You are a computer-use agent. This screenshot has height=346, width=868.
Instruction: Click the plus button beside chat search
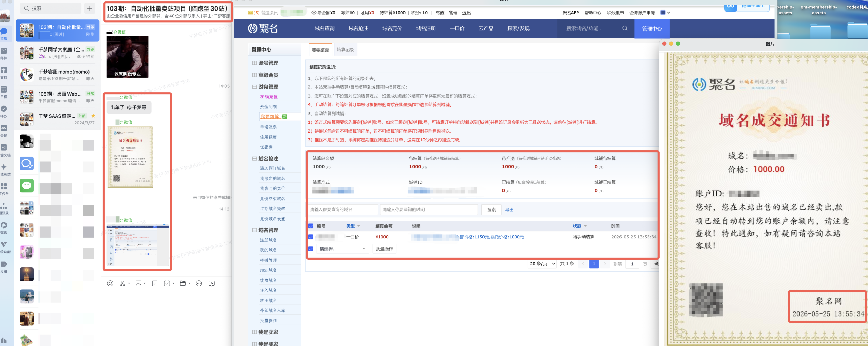coord(90,8)
